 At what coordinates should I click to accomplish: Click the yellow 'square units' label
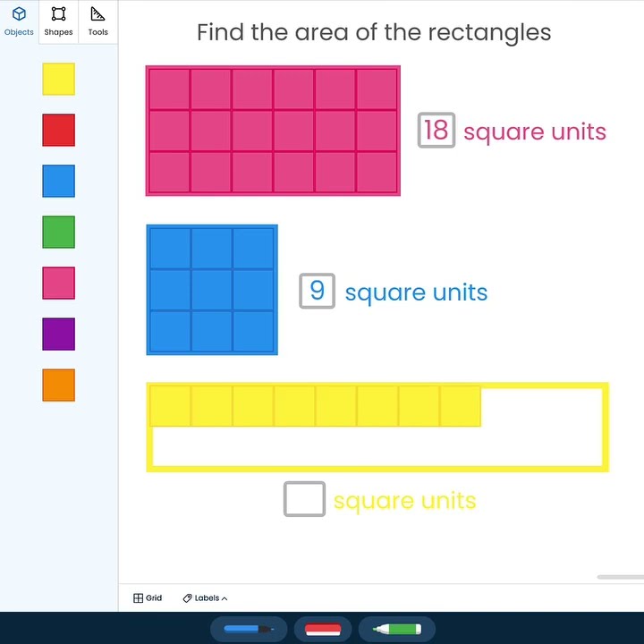coord(404,501)
